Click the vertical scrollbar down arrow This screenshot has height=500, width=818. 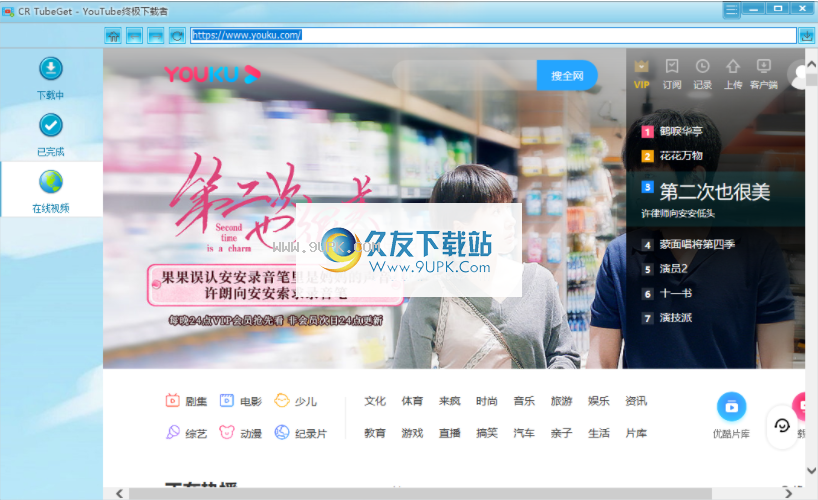pyautogui.click(x=811, y=470)
